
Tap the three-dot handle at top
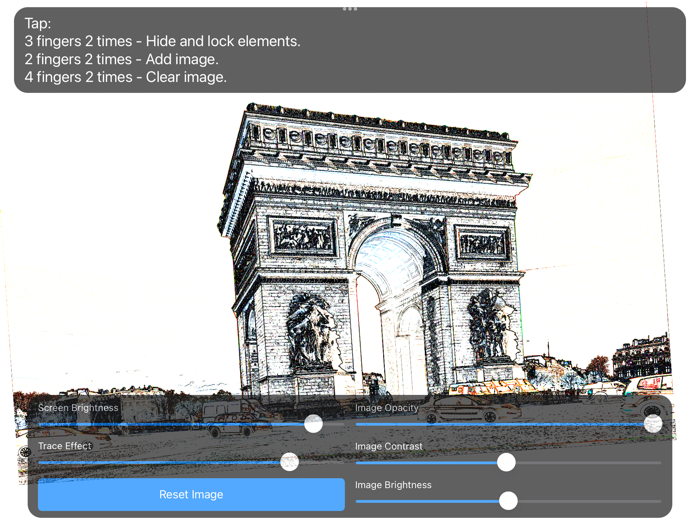tap(350, 8)
